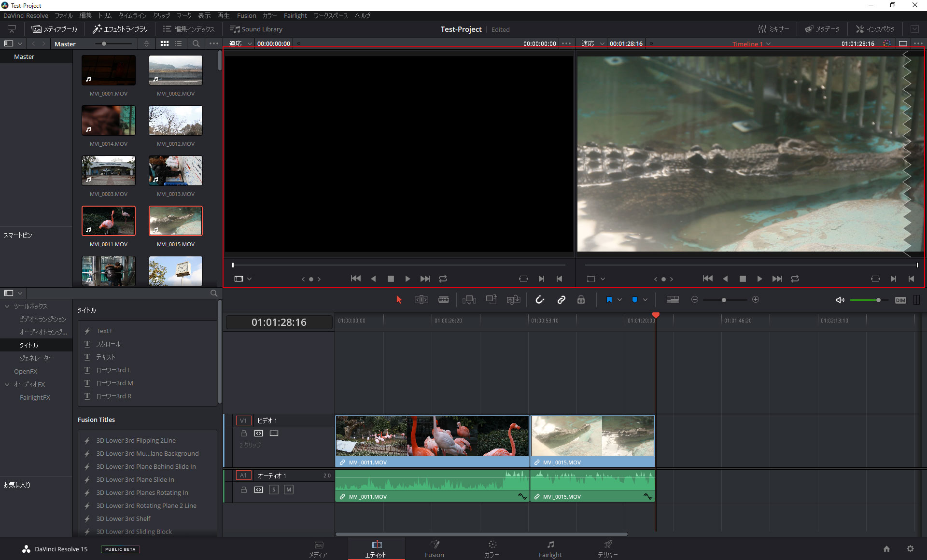927x560 pixels.
Task: Click the blue marker icon
Action: (634, 300)
